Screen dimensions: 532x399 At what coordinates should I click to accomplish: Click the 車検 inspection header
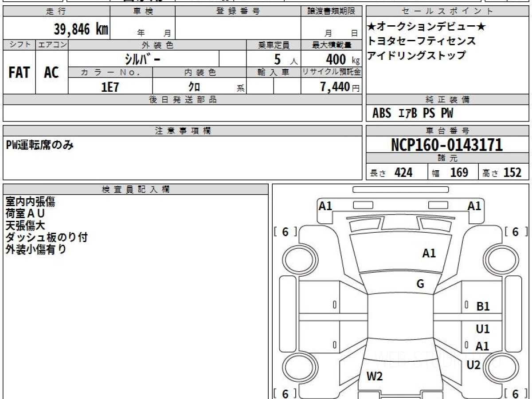[142, 12]
